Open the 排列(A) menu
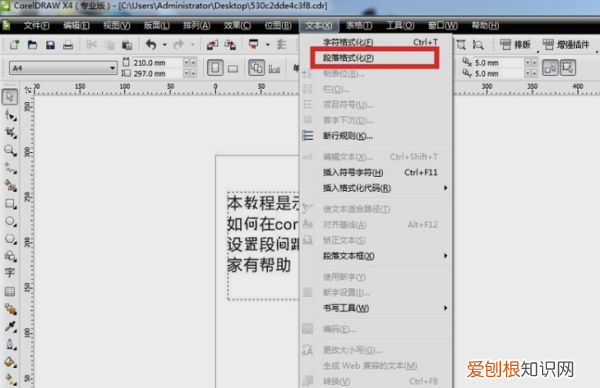 click(197, 26)
